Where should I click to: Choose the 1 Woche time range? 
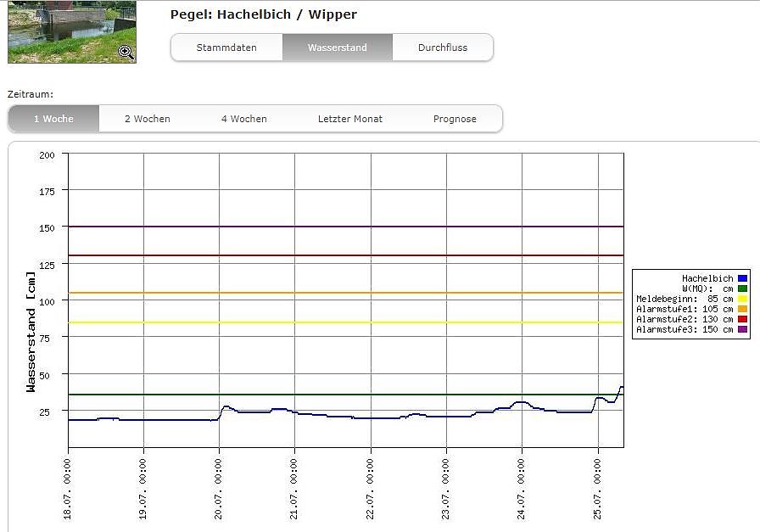pyautogui.click(x=53, y=119)
